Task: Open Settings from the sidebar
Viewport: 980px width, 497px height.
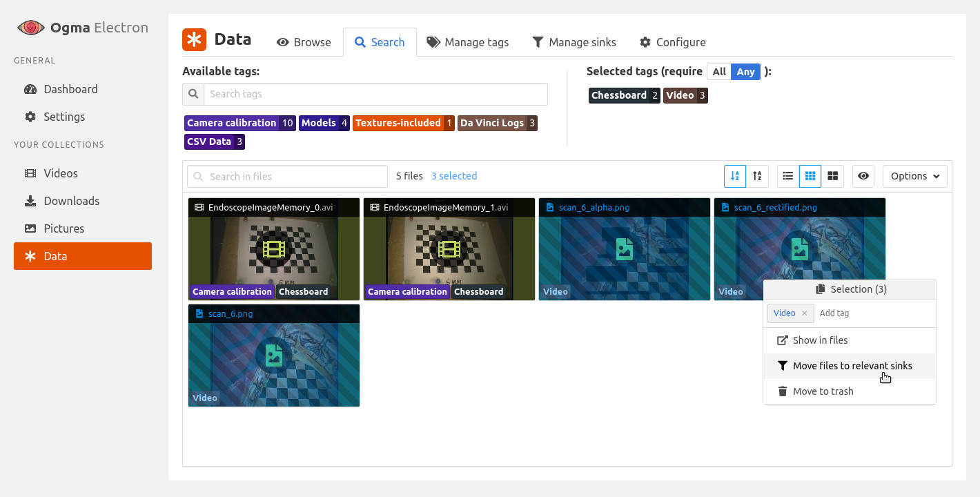Action: (x=83, y=117)
